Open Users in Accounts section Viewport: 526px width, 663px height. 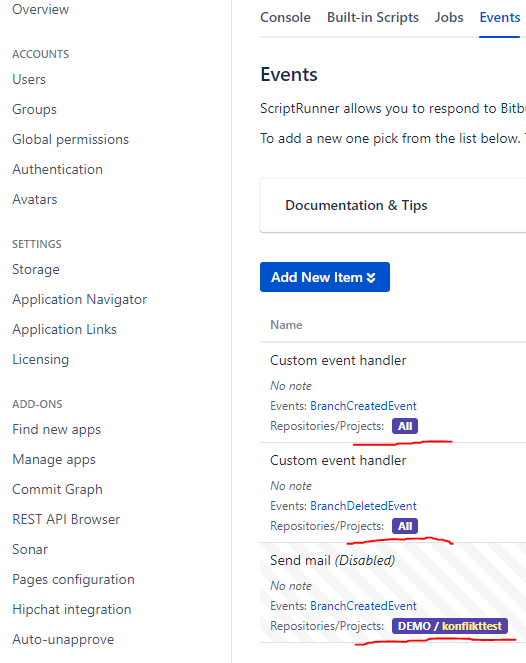pos(29,79)
